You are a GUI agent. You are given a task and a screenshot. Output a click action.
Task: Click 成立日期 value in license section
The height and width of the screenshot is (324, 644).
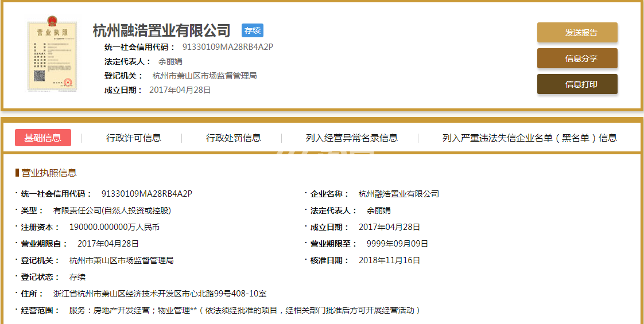(389, 227)
